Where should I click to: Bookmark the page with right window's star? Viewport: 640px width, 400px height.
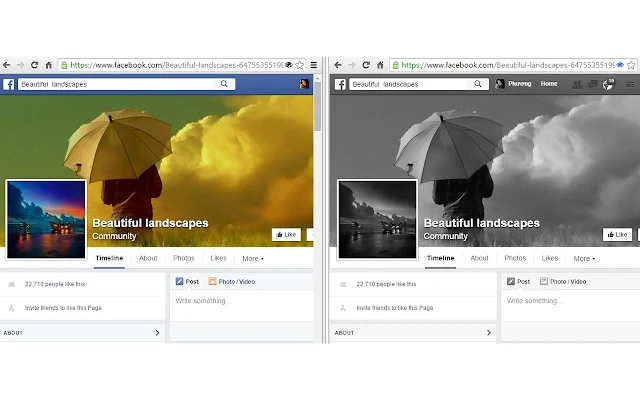[x=631, y=65]
